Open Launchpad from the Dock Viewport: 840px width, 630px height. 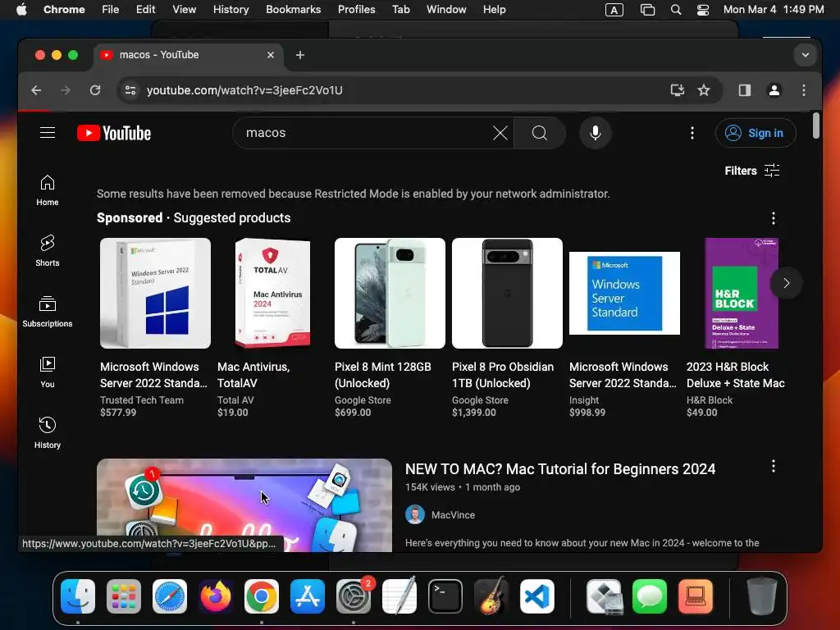[124, 596]
